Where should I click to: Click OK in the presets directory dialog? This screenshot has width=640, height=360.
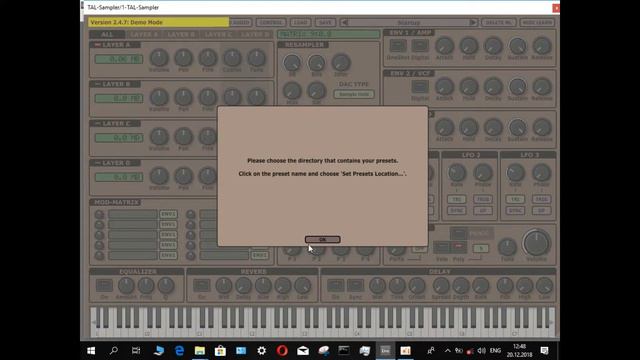(322, 240)
